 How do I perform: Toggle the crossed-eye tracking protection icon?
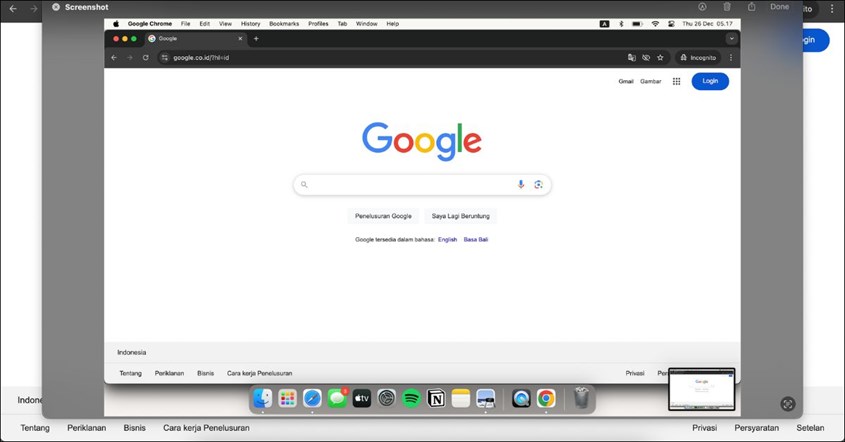pos(646,58)
